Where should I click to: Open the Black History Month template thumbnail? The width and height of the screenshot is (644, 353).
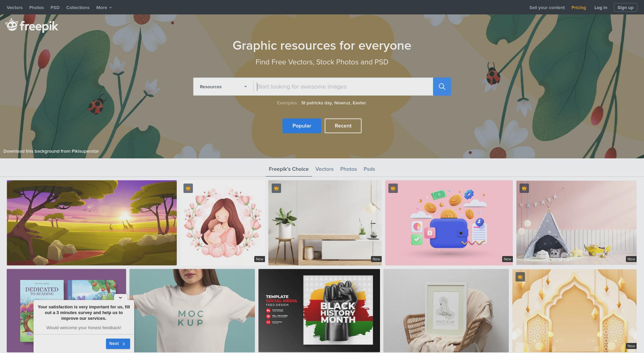pyautogui.click(x=319, y=310)
